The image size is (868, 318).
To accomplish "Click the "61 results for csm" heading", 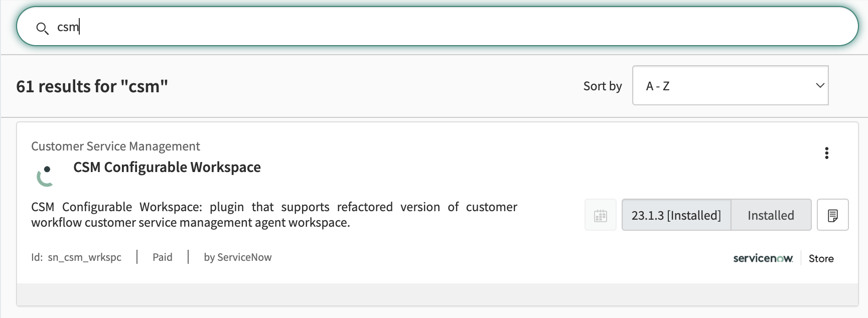I will (92, 86).
